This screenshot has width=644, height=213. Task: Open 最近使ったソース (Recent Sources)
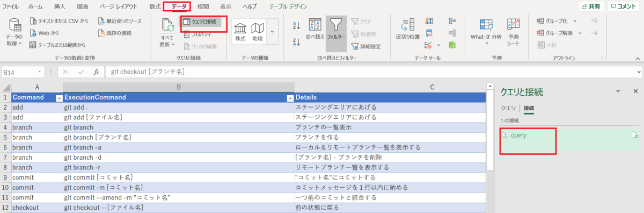click(x=120, y=21)
